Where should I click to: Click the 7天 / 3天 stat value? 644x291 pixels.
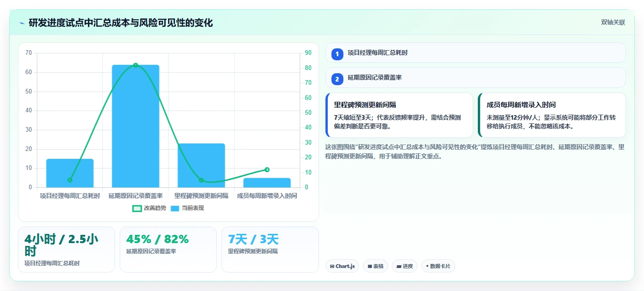[x=254, y=239]
